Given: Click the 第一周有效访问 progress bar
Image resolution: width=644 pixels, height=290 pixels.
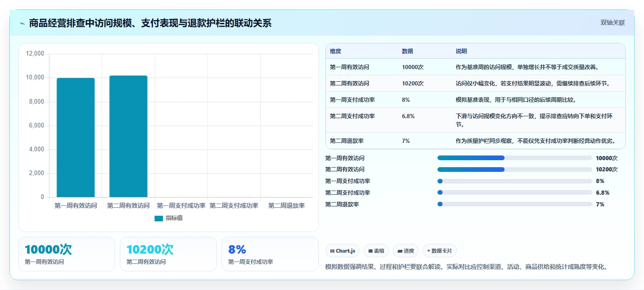Looking at the screenshot, I should click(x=515, y=158).
